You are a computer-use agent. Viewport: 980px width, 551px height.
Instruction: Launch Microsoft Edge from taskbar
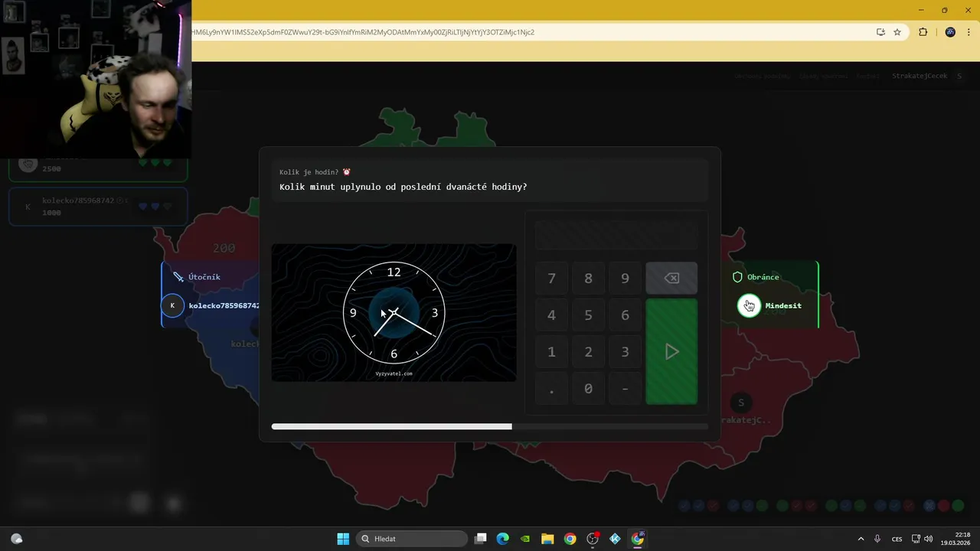point(502,539)
